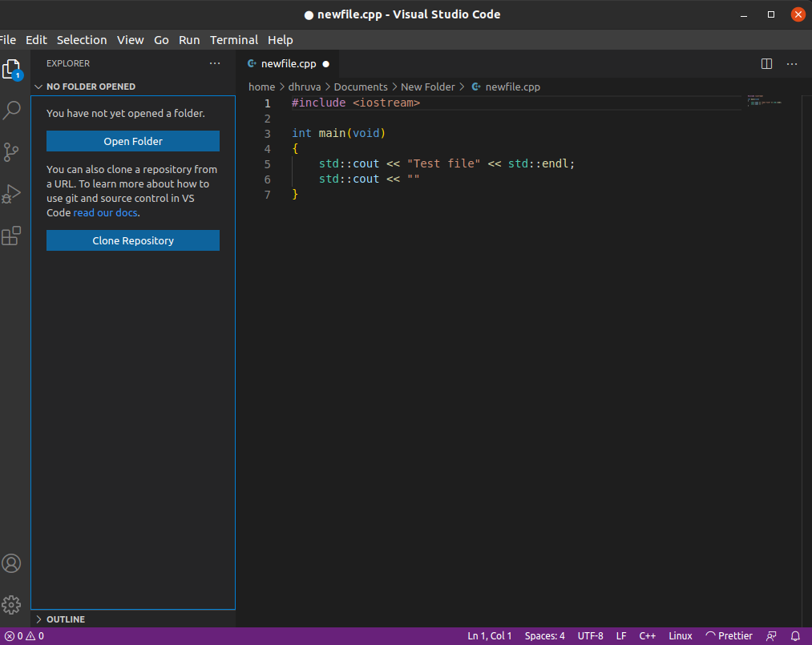Click the Prettier status bar item

729,636
